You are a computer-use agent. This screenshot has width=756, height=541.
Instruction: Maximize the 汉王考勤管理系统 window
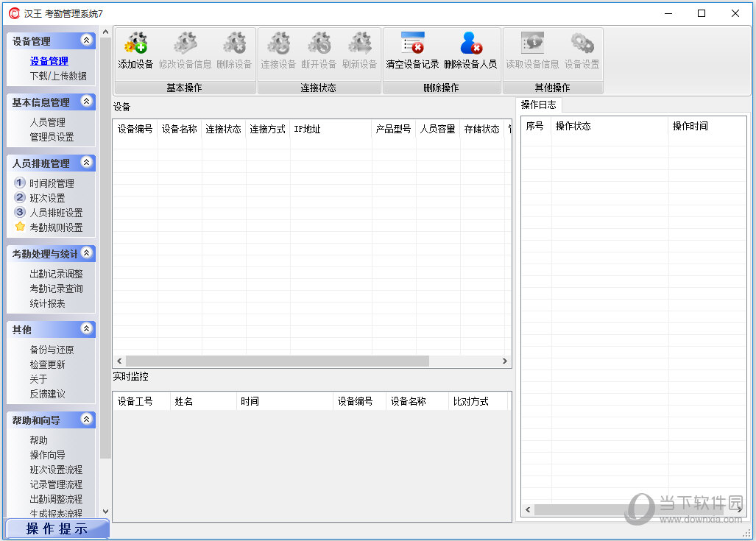[702, 13]
